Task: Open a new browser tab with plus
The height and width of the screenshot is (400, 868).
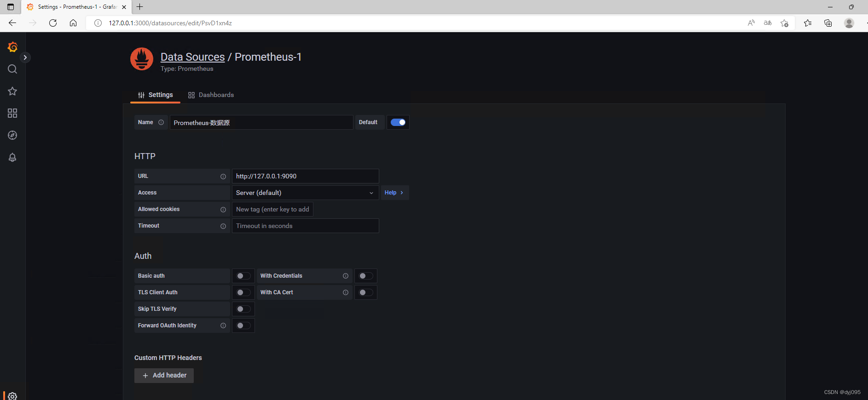Action: pyautogui.click(x=140, y=7)
